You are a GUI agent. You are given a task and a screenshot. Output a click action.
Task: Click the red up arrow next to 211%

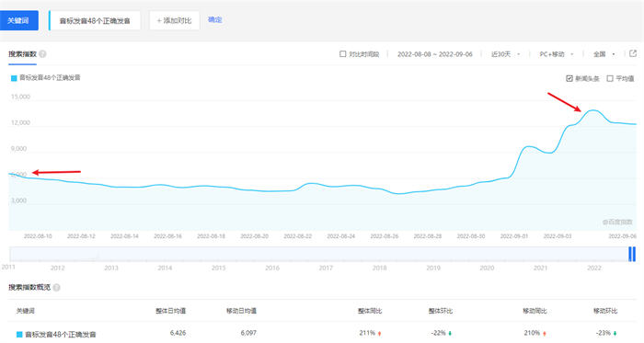pyautogui.click(x=379, y=333)
